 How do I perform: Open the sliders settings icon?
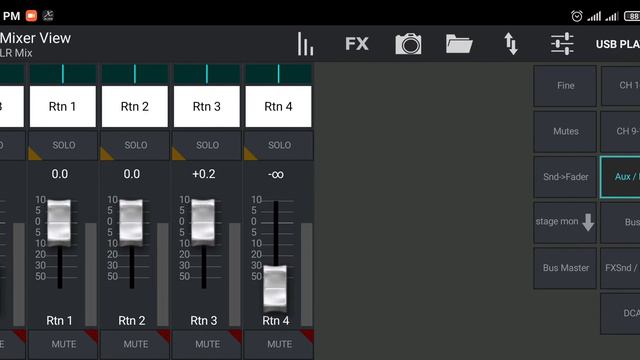562,44
